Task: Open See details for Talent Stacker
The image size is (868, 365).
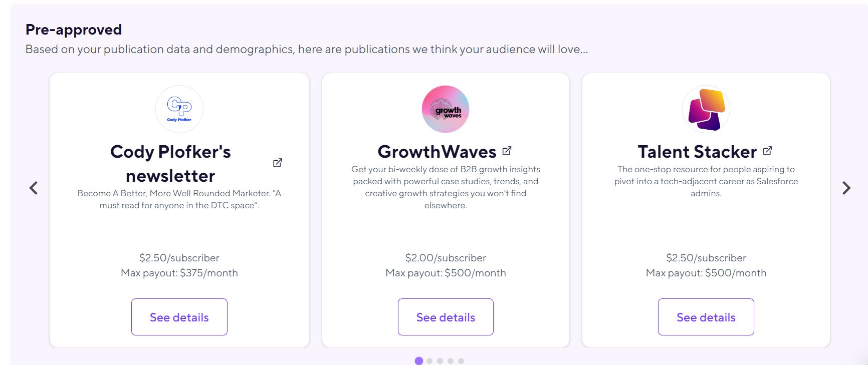Action: pos(706,316)
